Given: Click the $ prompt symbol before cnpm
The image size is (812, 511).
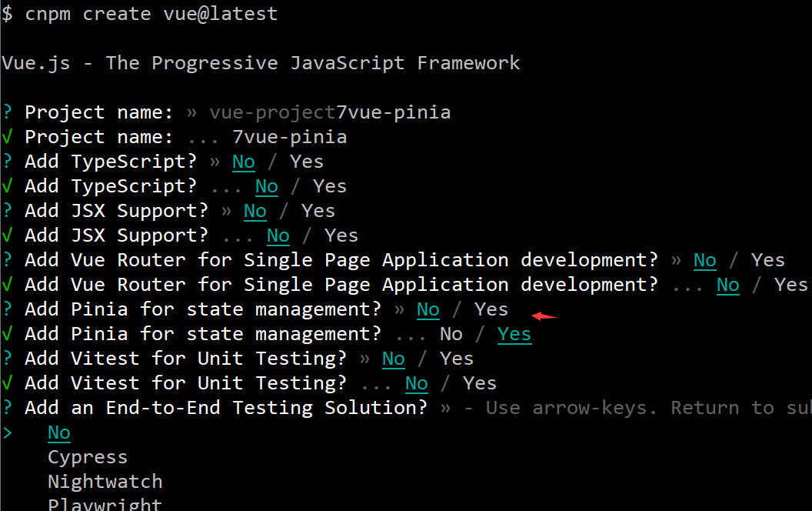Looking at the screenshot, I should coord(7,14).
